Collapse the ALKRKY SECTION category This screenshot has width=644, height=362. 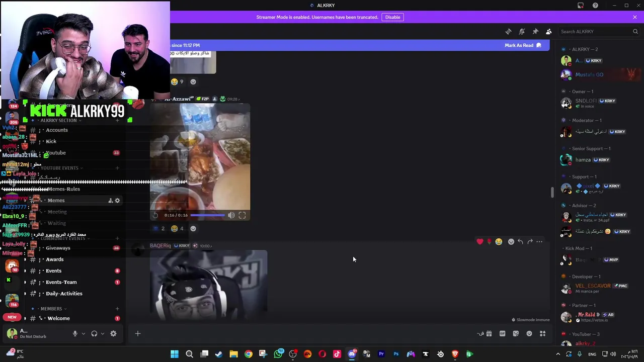click(x=58, y=121)
